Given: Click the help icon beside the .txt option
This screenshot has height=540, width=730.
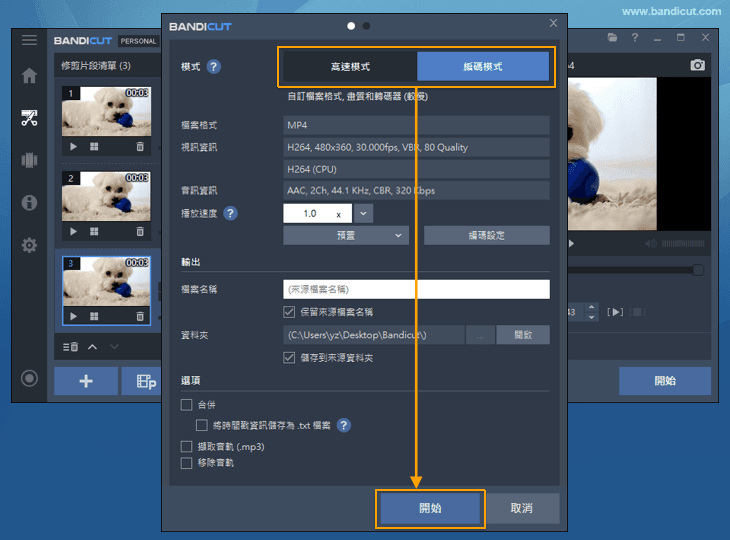Looking at the screenshot, I should [x=344, y=425].
